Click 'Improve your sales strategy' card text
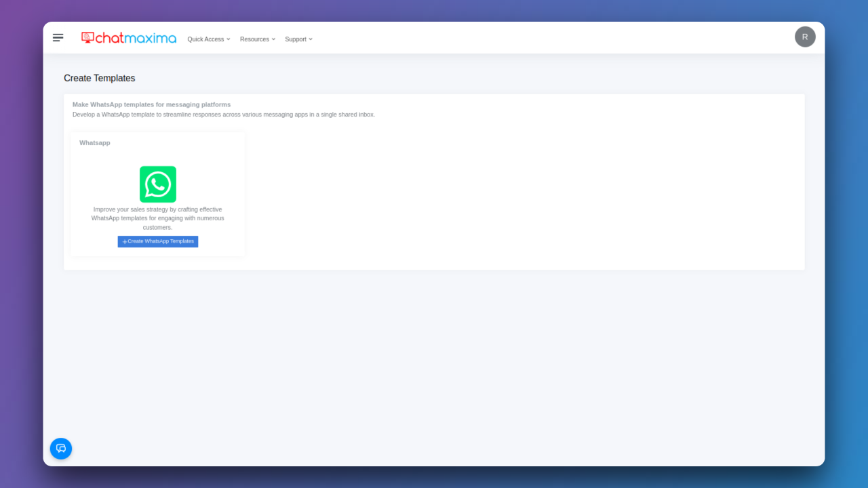 [158, 218]
